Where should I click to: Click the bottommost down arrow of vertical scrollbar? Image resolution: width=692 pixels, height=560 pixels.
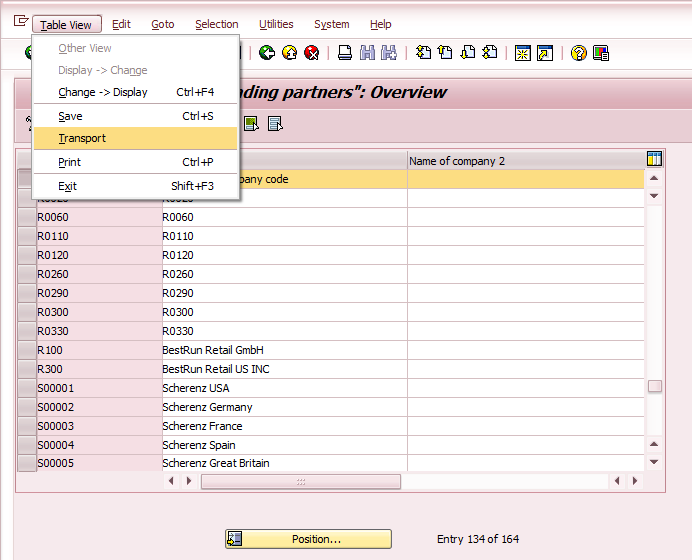point(654,462)
